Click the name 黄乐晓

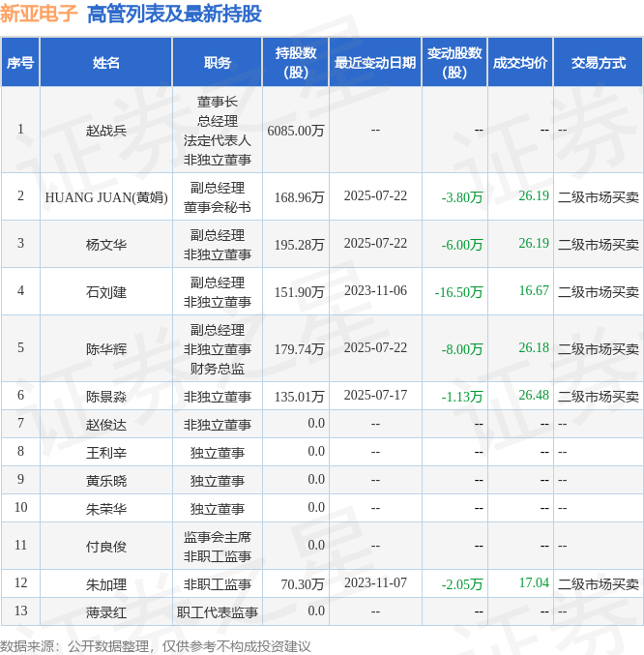106,481
